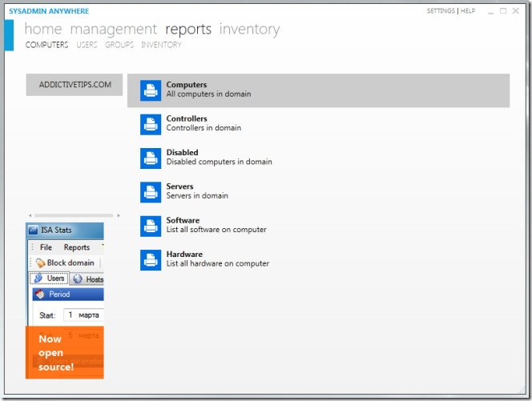Maximize the Sysadmin Anywhere window
The image size is (532, 401).
click(x=503, y=11)
